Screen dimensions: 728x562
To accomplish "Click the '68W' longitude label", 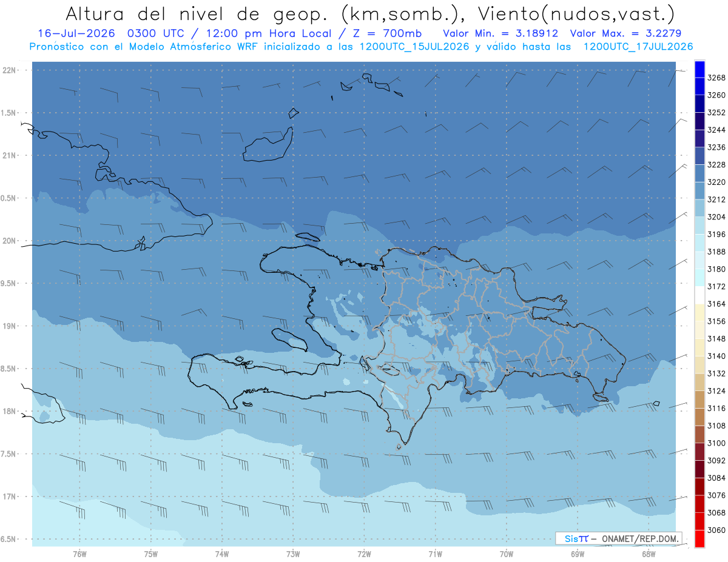I will point(649,554).
